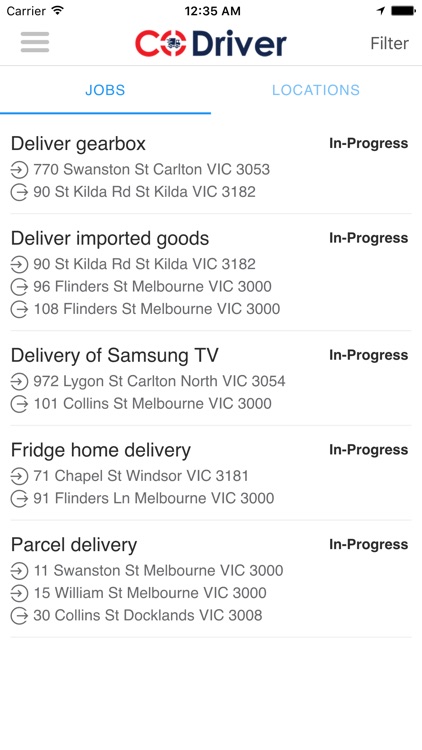Open the hamburger menu icon
Viewport: 422px width, 750px height.
coord(35,42)
